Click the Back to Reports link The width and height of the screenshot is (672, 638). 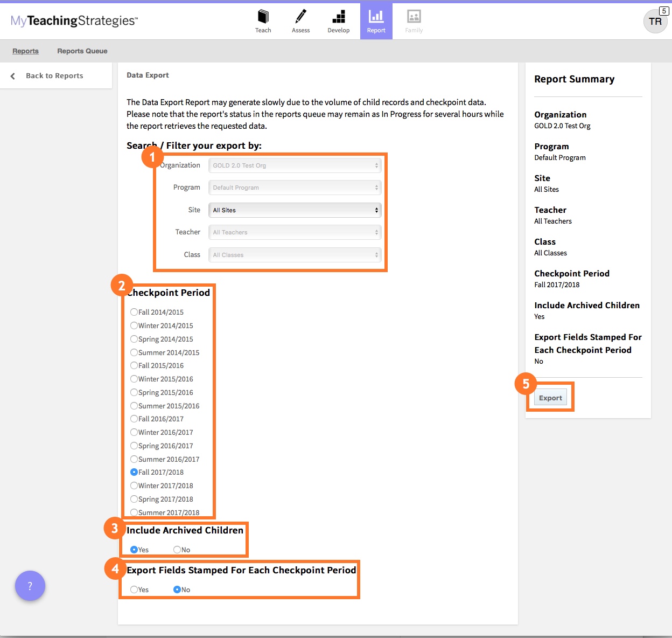click(54, 76)
